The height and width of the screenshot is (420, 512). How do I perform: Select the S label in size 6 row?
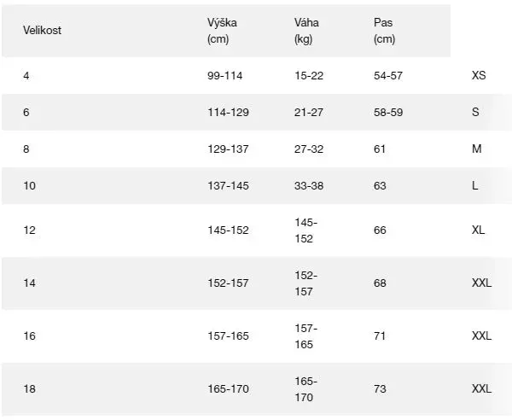coord(475,112)
